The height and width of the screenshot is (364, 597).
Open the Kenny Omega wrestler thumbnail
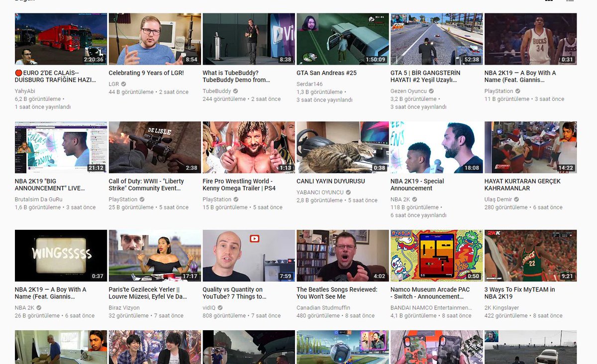(x=248, y=147)
